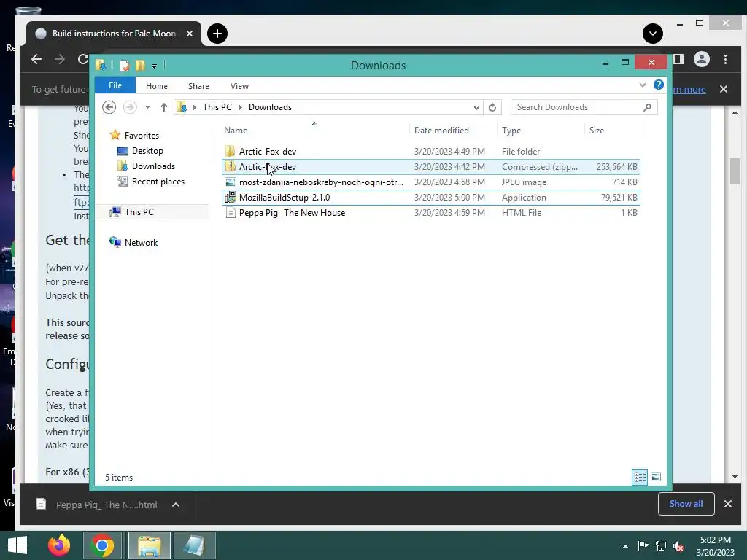747x560 pixels.
Task: Open Windows Start button
Action: 18,545
